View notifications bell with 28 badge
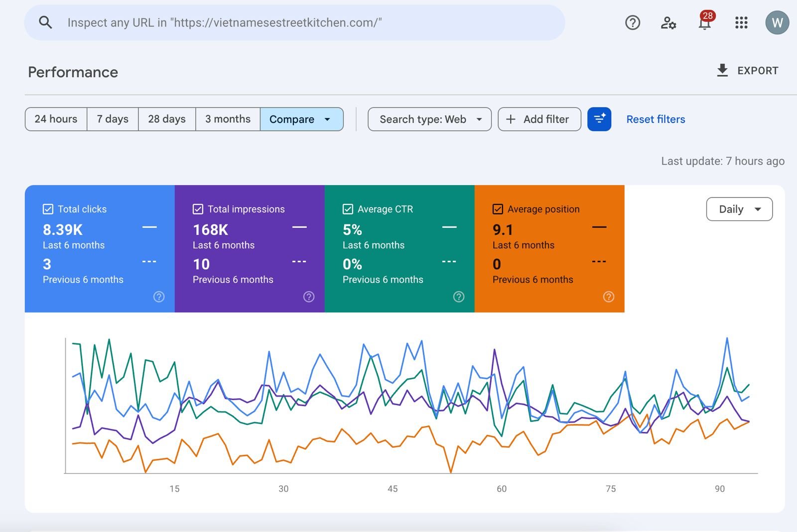The image size is (797, 532). 705,21
